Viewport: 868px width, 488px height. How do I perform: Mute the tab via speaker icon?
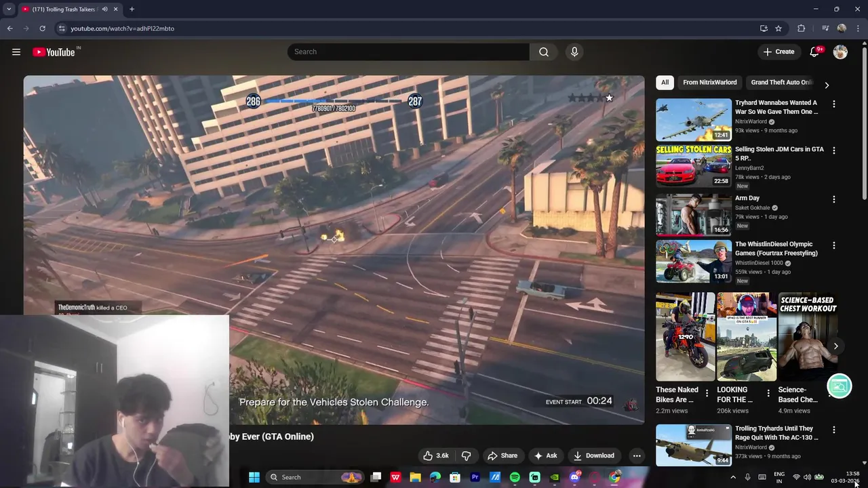click(x=104, y=9)
